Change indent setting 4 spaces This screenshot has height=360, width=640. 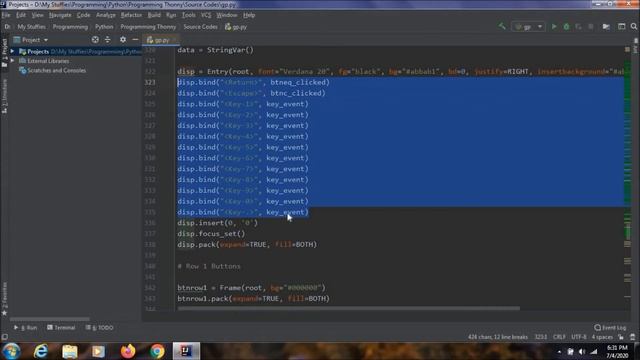pos(602,337)
